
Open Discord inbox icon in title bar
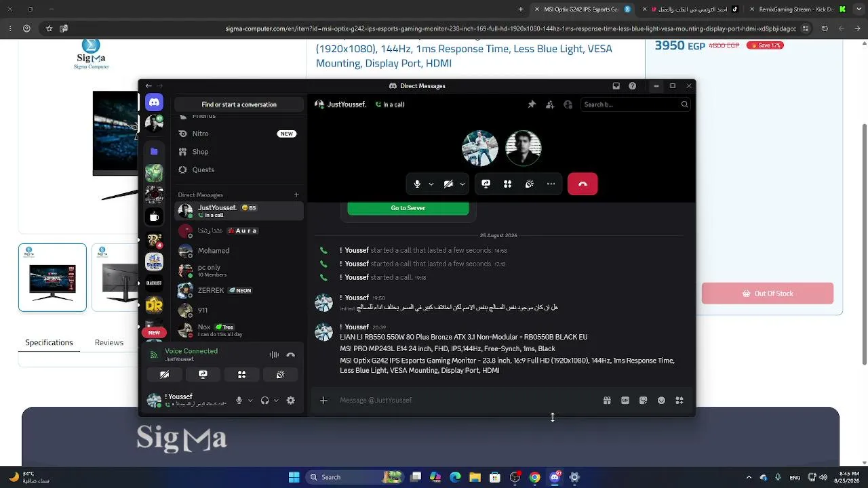pos(616,86)
